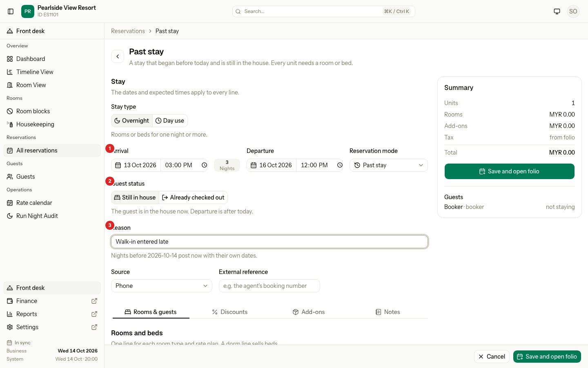Open Dashboard in sidebar
This screenshot has width=588, height=368.
point(52,59)
